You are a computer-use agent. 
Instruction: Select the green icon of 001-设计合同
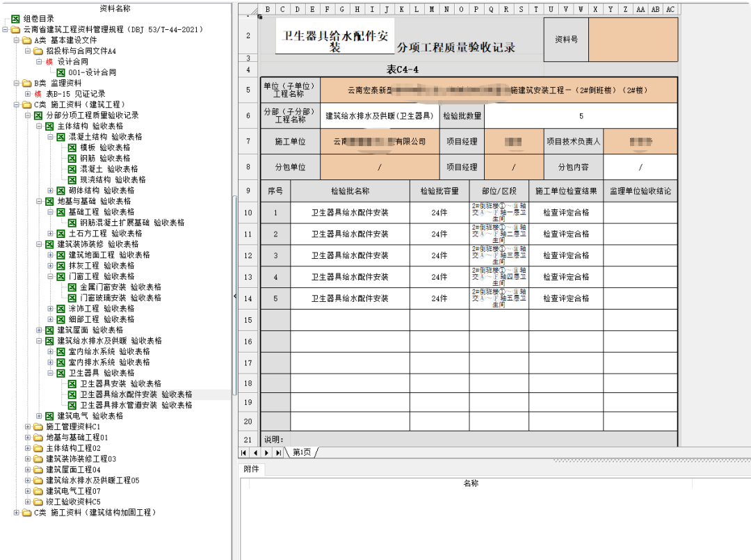(x=60, y=72)
